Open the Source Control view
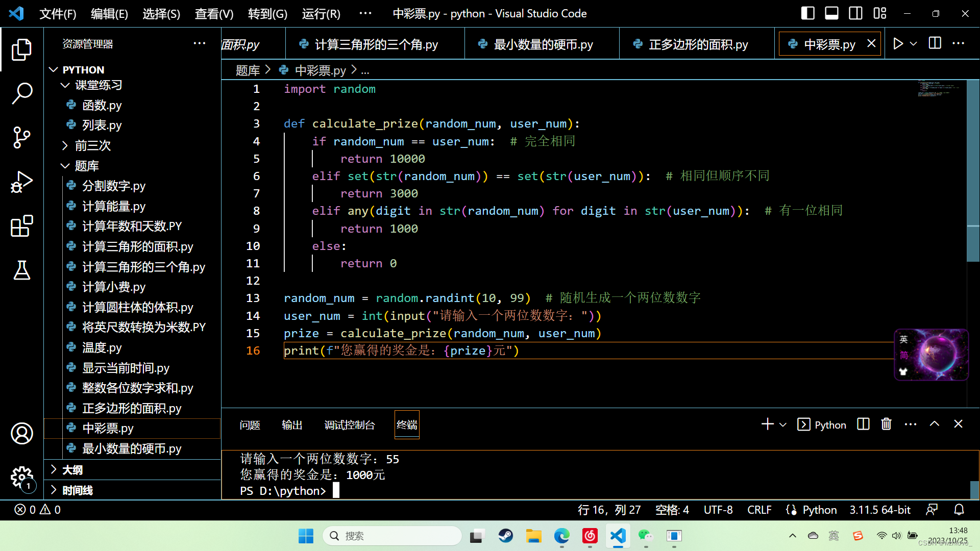The height and width of the screenshot is (551, 980). [21, 137]
